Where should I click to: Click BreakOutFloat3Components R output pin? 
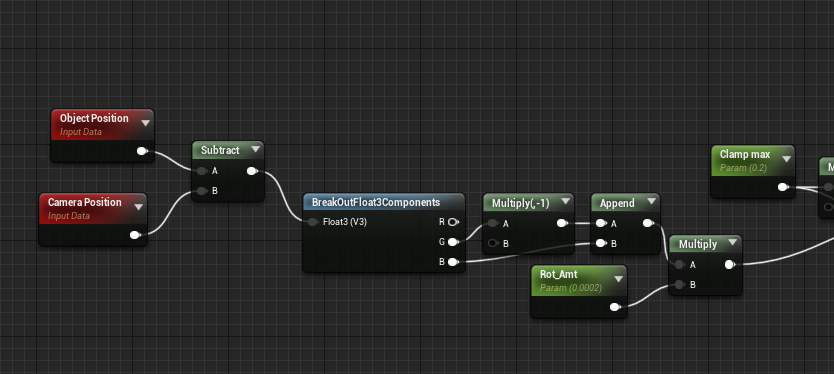(453, 222)
